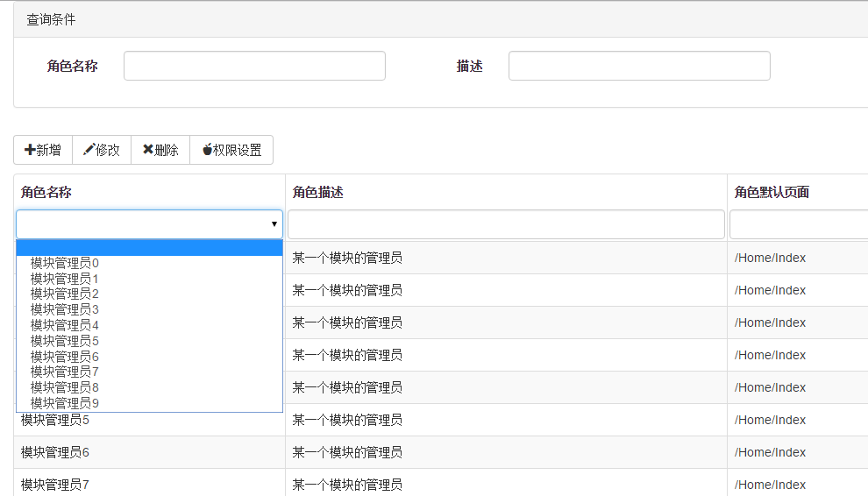Click /Home/Index in the 模块管理员7 row
This screenshot has width=868, height=496.
point(770,485)
